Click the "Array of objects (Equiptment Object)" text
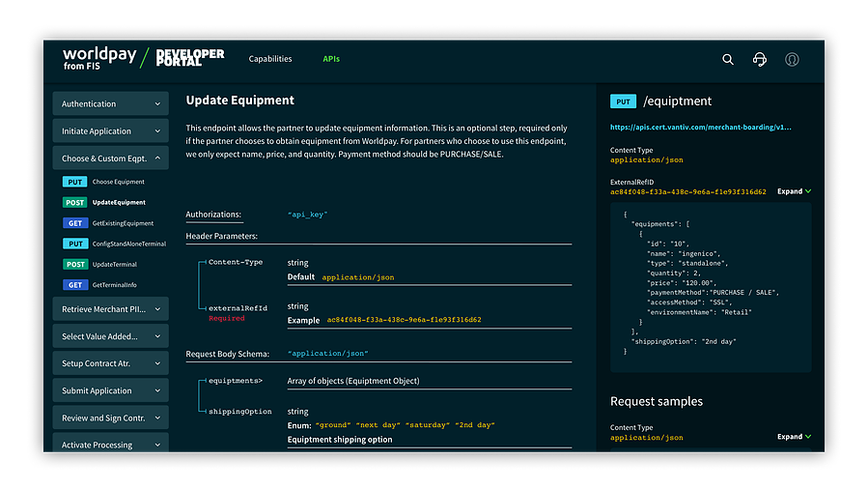The width and height of the screenshot is (868, 489). 353,381
